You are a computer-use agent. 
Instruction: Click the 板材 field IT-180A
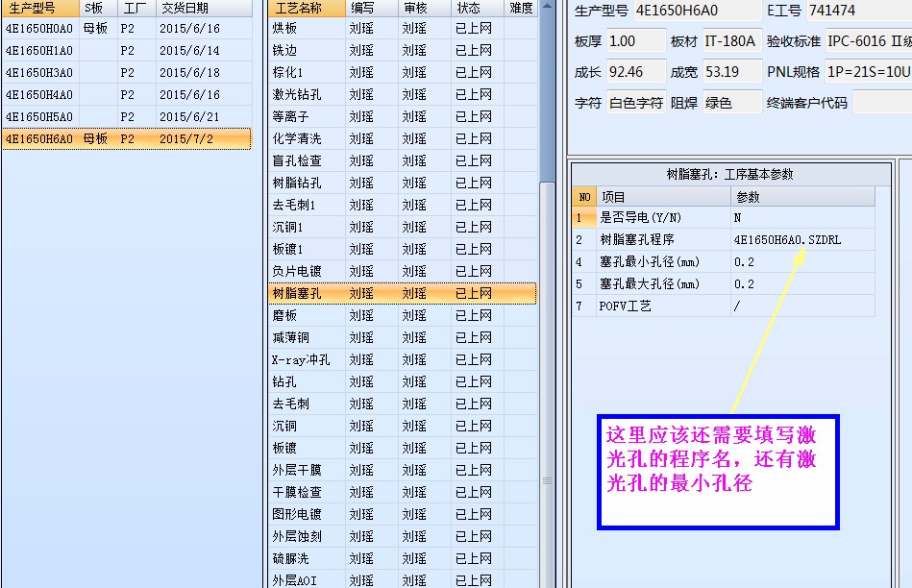coord(732,41)
